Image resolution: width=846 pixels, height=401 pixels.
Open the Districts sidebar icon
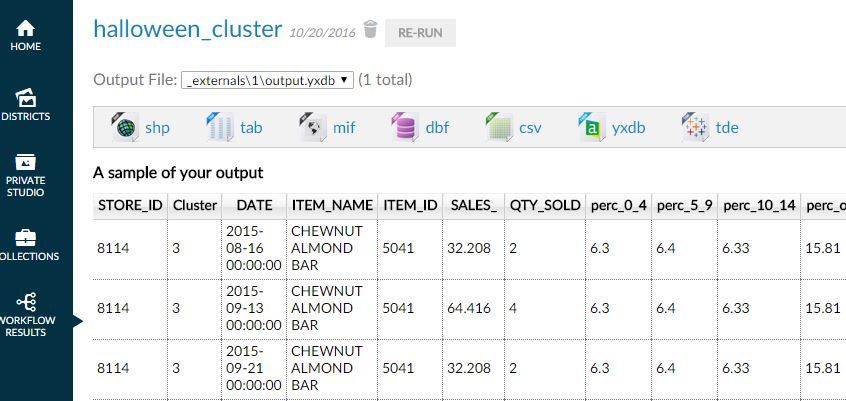click(x=25, y=98)
